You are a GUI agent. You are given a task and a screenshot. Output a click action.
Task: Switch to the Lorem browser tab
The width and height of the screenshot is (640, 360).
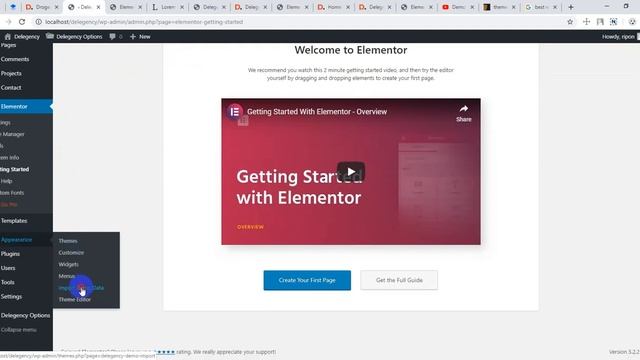(167, 7)
